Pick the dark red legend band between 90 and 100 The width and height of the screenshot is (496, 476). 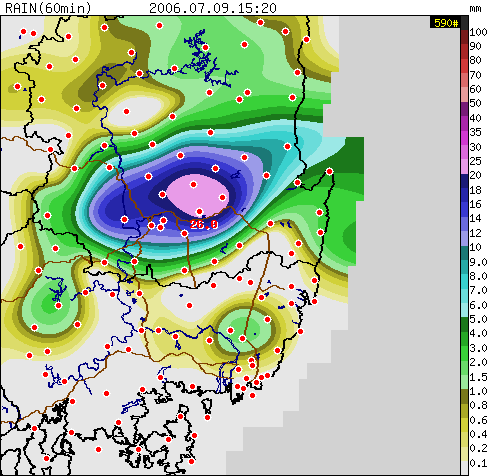pos(465,37)
